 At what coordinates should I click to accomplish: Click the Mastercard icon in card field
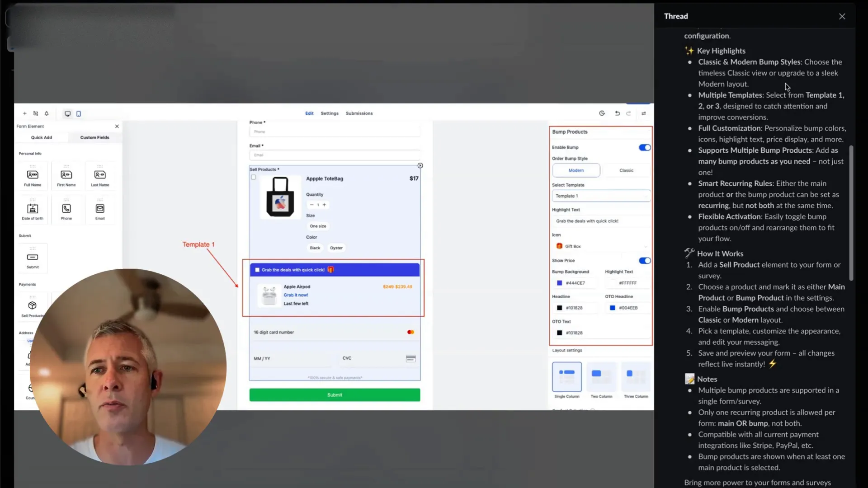(x=410, y=332)
